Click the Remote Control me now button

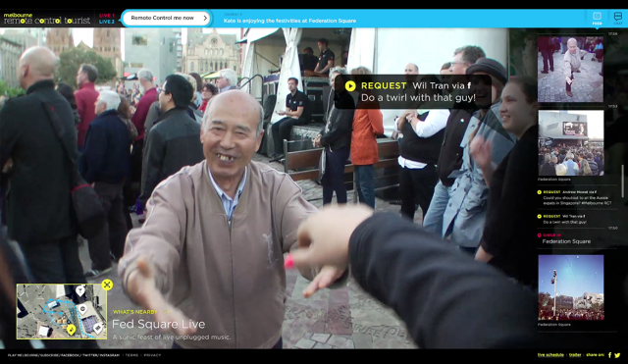[x=166, y=18]
